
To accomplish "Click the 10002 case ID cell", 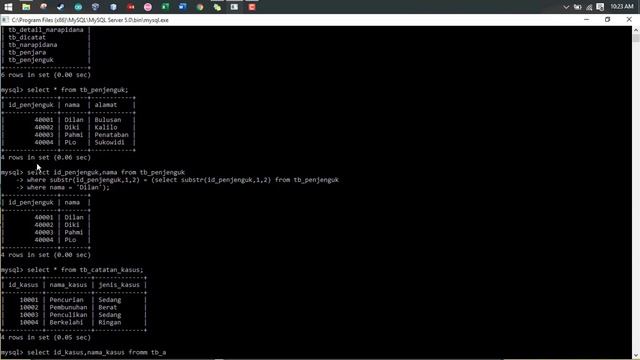I will click(x=29, y=307).
